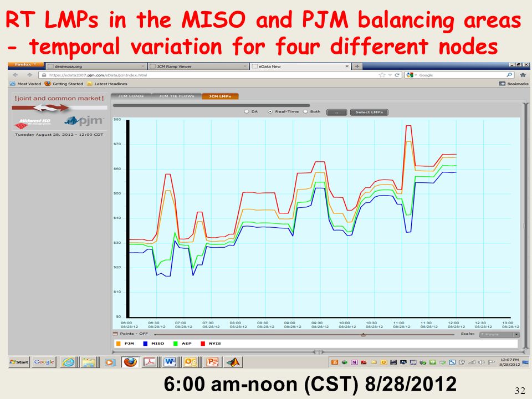Image resolution: width=532 pixels, height=399 pixels.
Task: Open the Getting Started bookmark
Action: pos(64,84)
